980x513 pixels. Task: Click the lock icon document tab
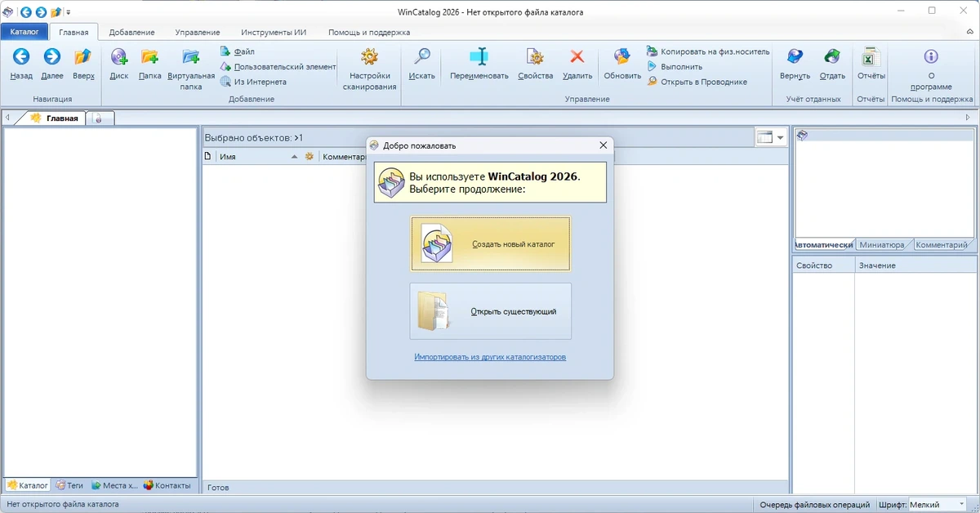pyautogui.click(x=99, y=118)
